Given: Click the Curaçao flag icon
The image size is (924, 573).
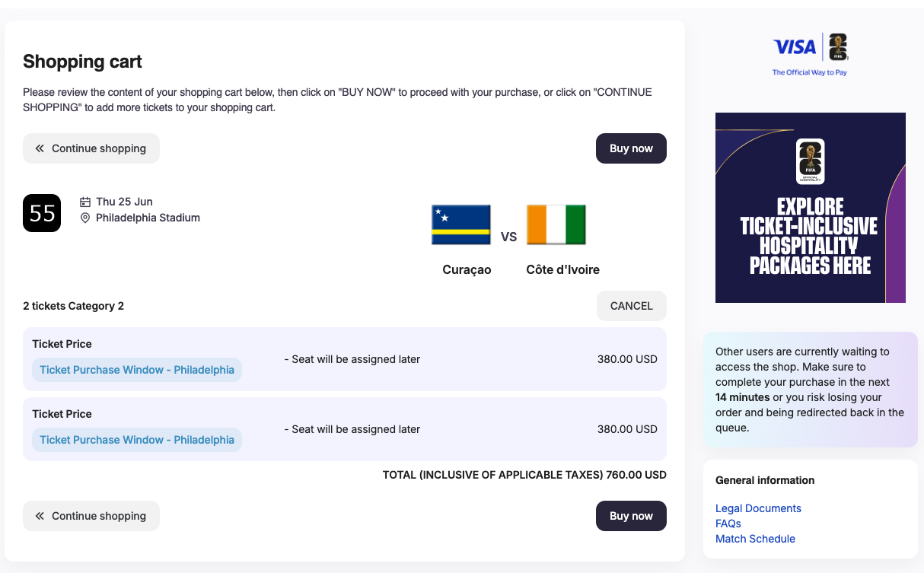Looking at the screenshot, I should point(460,224).
